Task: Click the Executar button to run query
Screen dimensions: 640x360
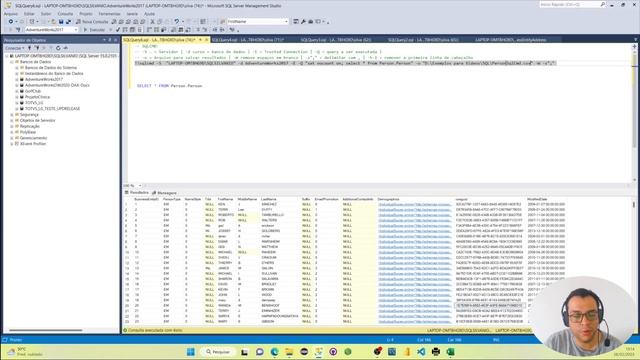Action: click(95, 30)
